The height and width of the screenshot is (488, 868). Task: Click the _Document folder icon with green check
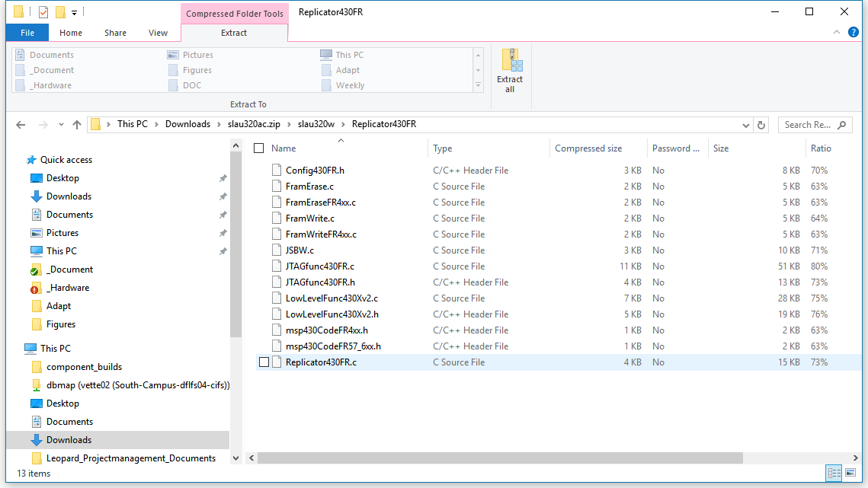coord(36,270)
